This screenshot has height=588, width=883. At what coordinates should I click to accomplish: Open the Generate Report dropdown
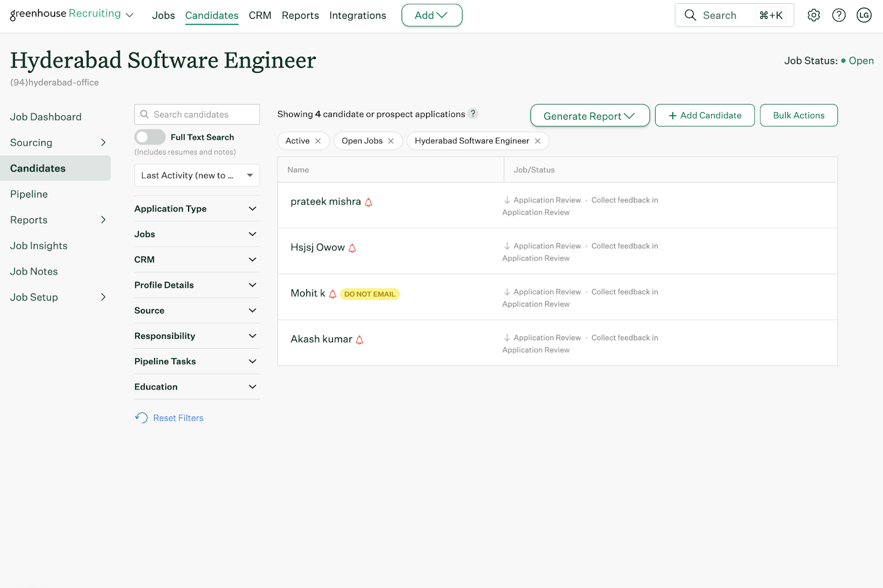click(x=589, y=116)
